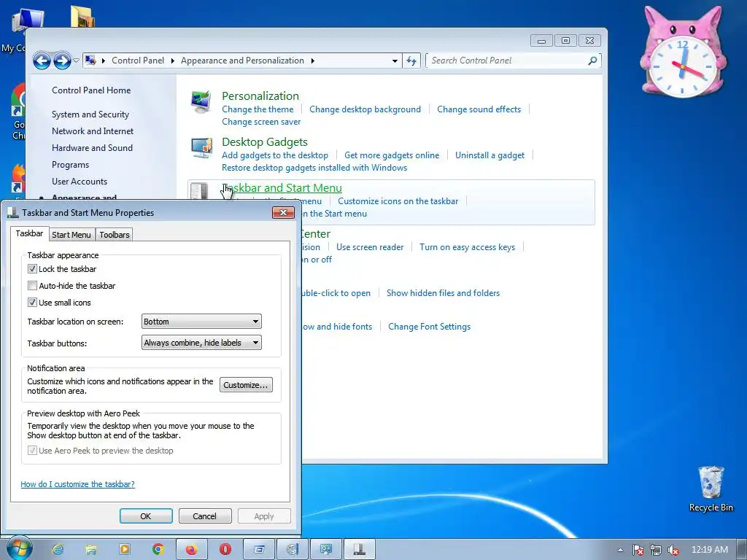Expand arrow after Control Panel breadcrumb
Image resolution: width=747 pixels, height=560 pixels.
pyautogui.click(x=172, y=61)
